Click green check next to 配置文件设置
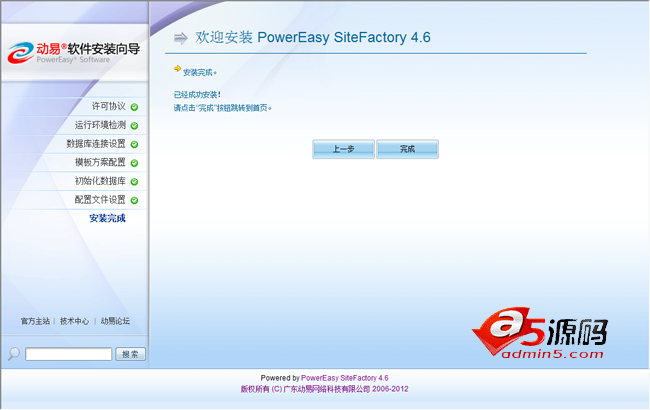The width and height of the screenshot is (650, 410). pyautogui.click(x=134, y=200)
